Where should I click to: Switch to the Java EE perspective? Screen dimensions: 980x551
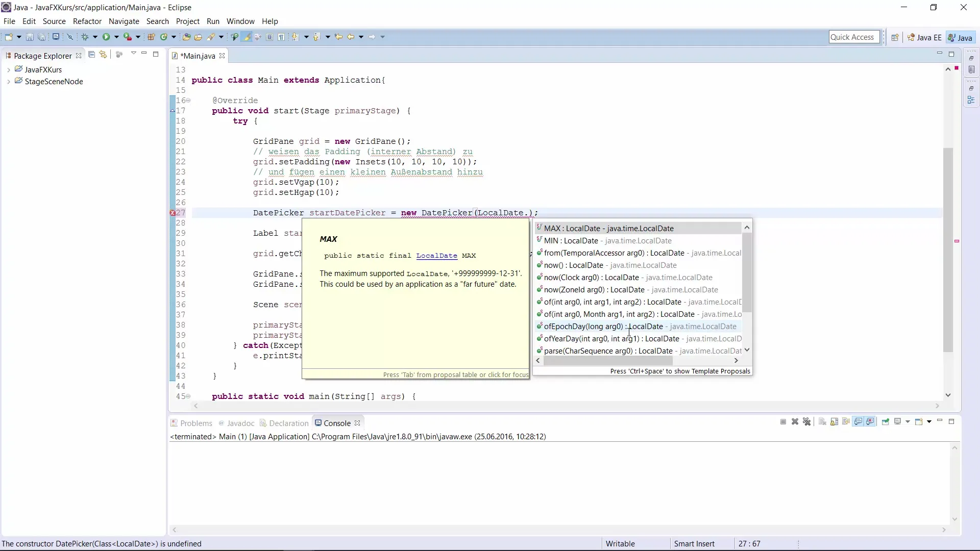pyautogui.click(x=924, y=38)
